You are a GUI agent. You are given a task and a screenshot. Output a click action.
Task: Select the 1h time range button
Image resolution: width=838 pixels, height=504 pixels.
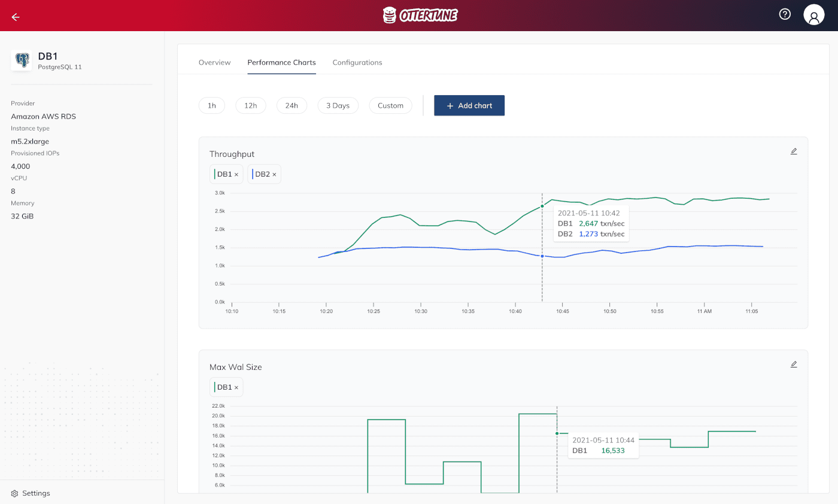click(211, 105)
